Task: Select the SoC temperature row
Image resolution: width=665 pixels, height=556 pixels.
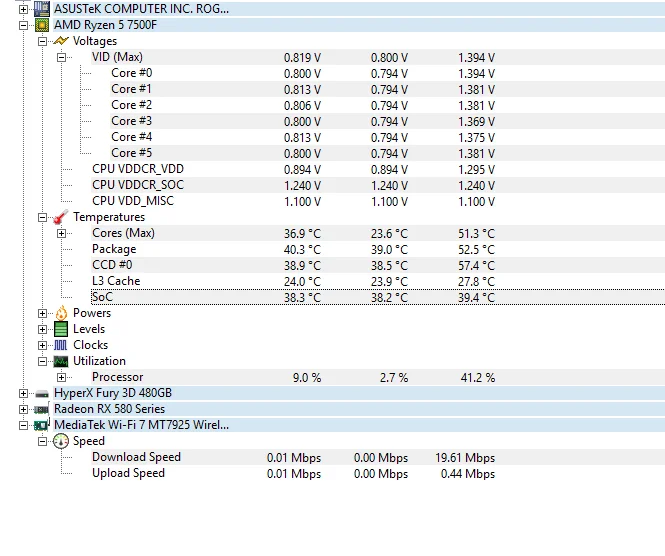Action: (x=378, y=297)
